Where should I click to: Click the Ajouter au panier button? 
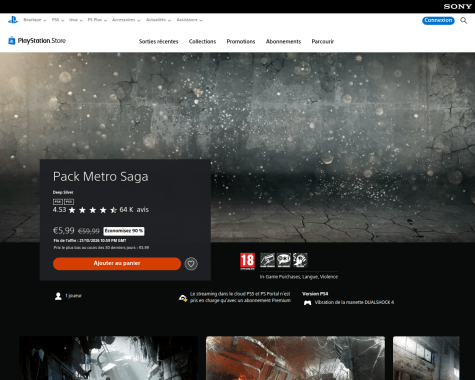click(117, 263)
